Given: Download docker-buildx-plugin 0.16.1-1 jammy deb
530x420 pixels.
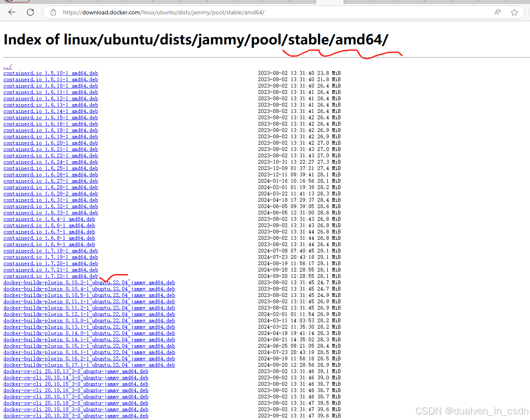Looking at the screenshot, I should [x=89, y=352].
